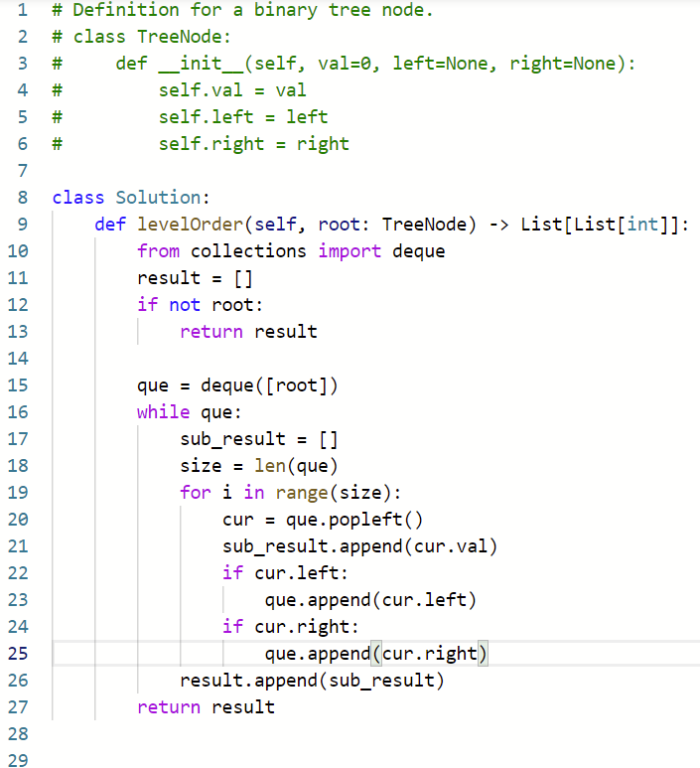This screenshot has height=768, width=700.
Task: Click the comment '# Definition for a binary tree node.'
Action: click(x=243, y=10)
